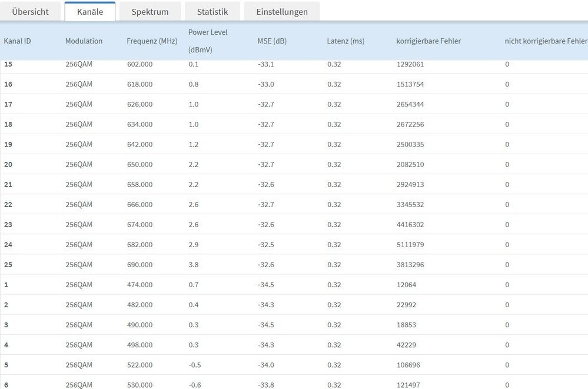The width and height of the screenshot is (588, 389).
Task: Click frequency value 666.000
Action: click(139, 204)
